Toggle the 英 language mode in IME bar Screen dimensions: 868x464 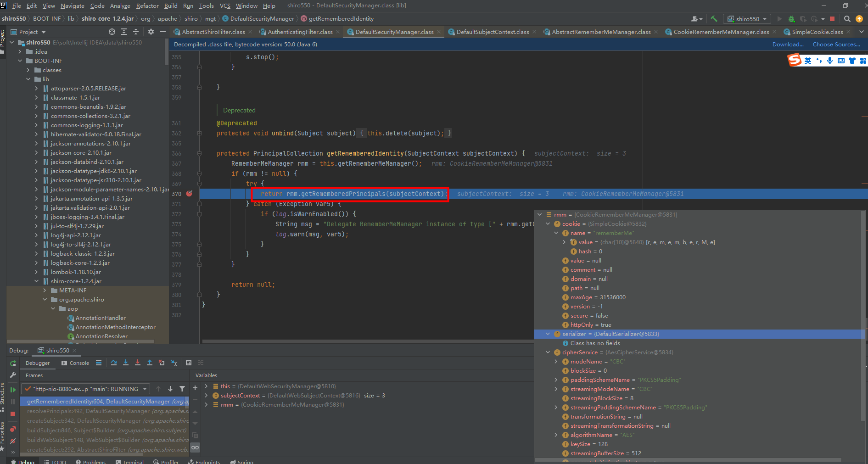pos(808,61)
